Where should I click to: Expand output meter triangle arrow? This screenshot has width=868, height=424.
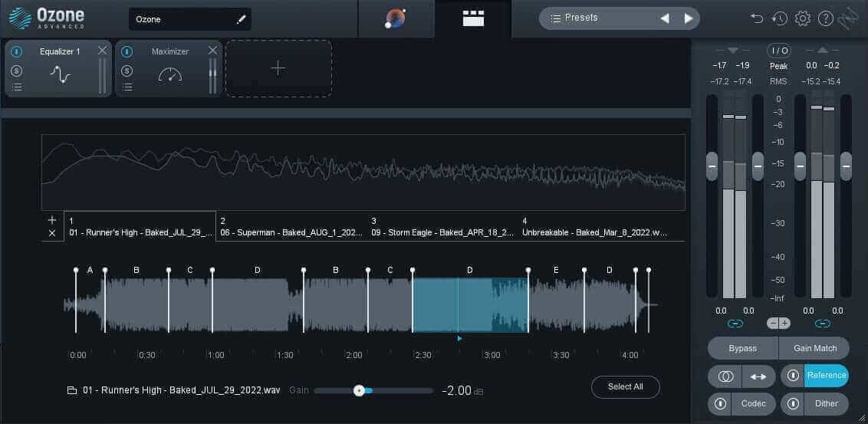pos(823,51)
